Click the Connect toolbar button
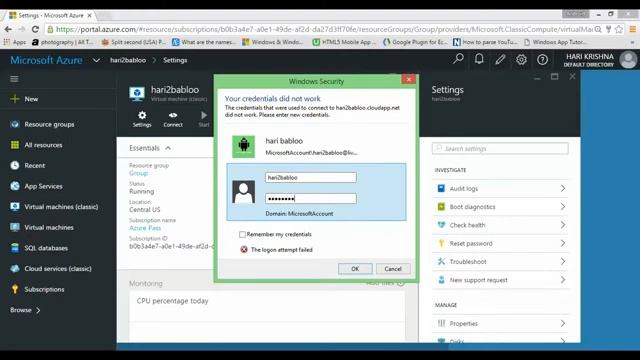The height and width of the screenshot is (360, 640). click(x=173, y=119)
